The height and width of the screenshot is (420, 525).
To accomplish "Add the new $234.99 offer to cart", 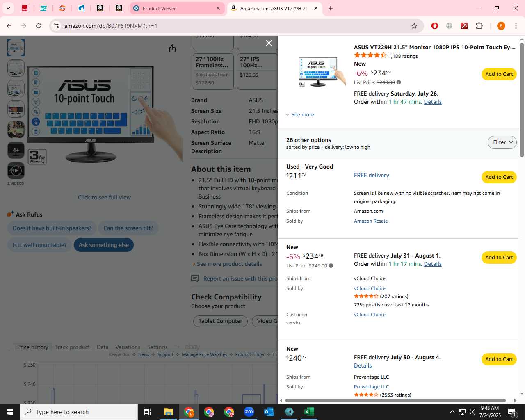I will (x=499, y=74).
